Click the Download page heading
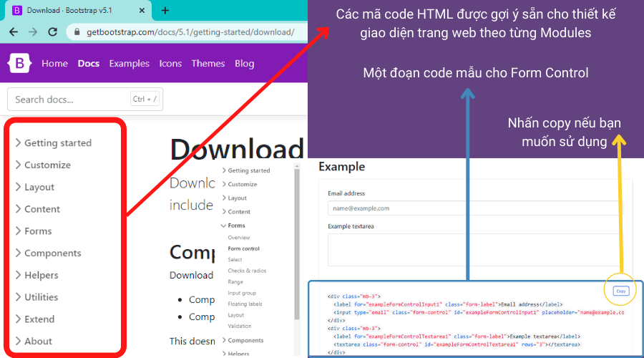 237,149
